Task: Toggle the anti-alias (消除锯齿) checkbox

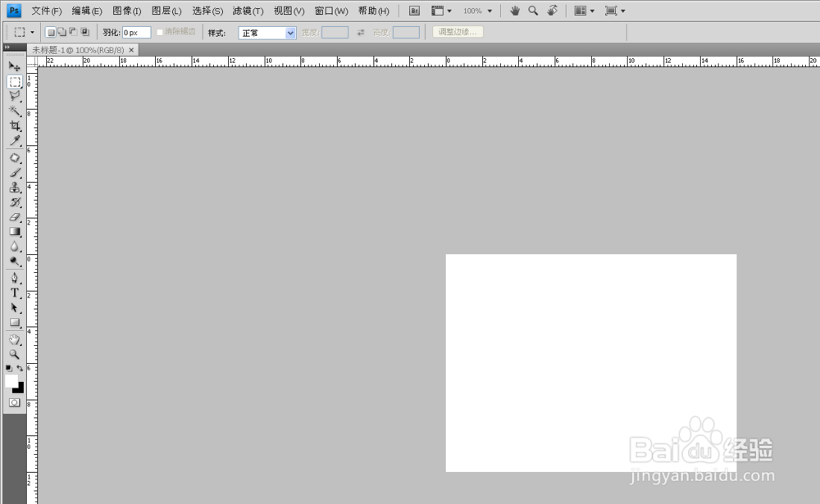Action: tap(160, 33)
